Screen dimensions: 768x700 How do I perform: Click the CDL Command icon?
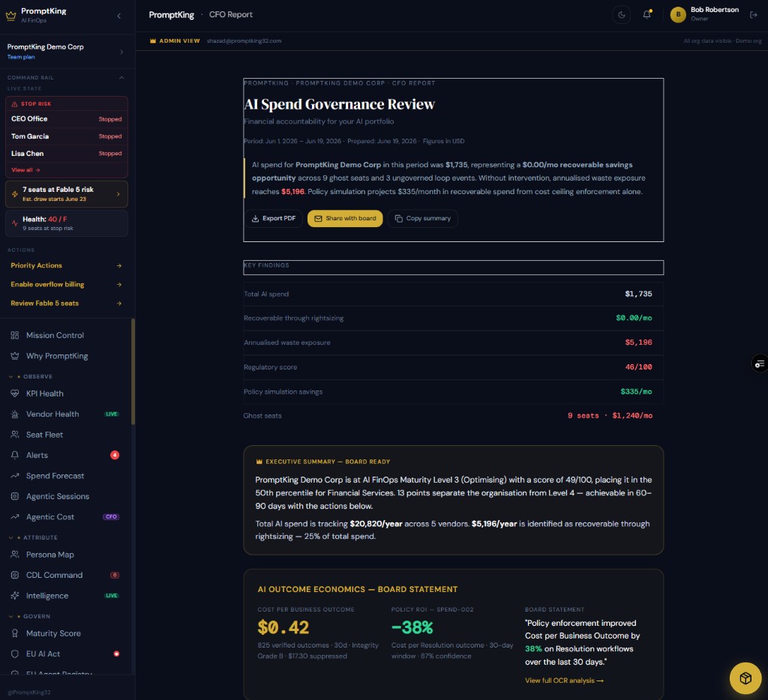click(x=15, y=575)
